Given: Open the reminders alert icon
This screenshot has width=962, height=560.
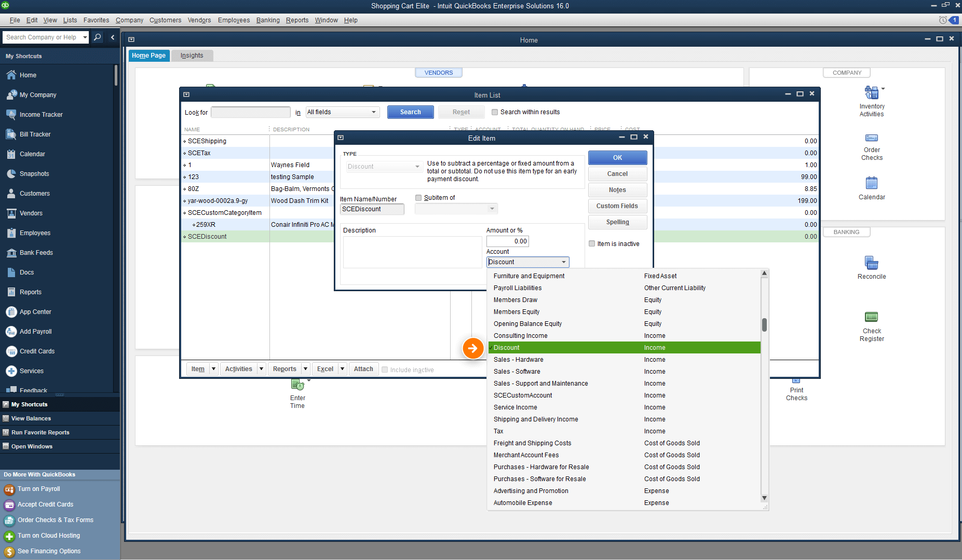Looking at the screenshot, I should pos(942,20).
